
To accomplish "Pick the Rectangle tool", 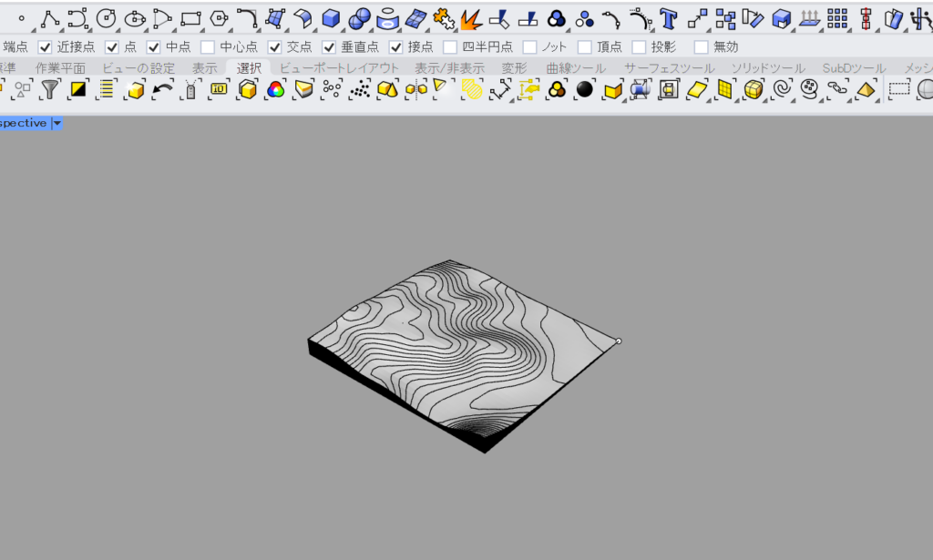I will click(x=190, y=16).
